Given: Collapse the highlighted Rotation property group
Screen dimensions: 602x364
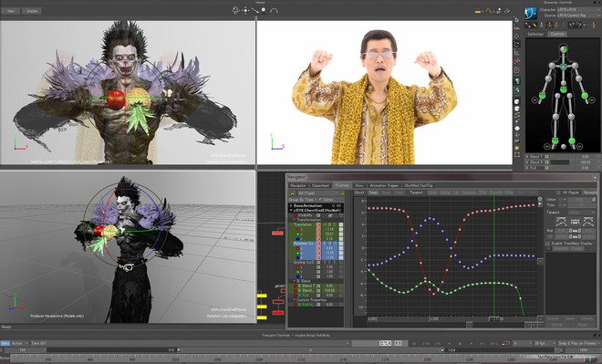Looking at the screenshot, I should pyautogui.click(x=291, y=244).
